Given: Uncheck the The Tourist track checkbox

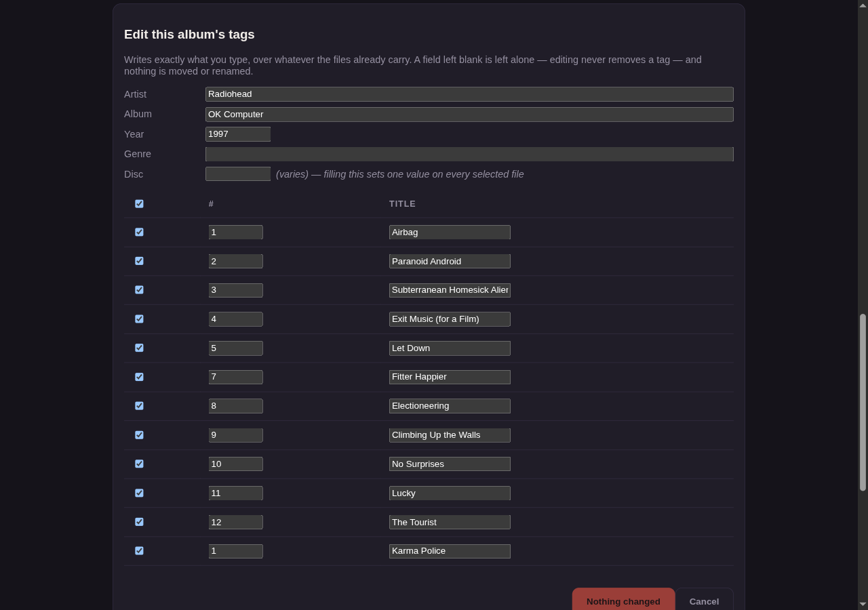Looking at the screenshot, I should (x=139, y=522).
